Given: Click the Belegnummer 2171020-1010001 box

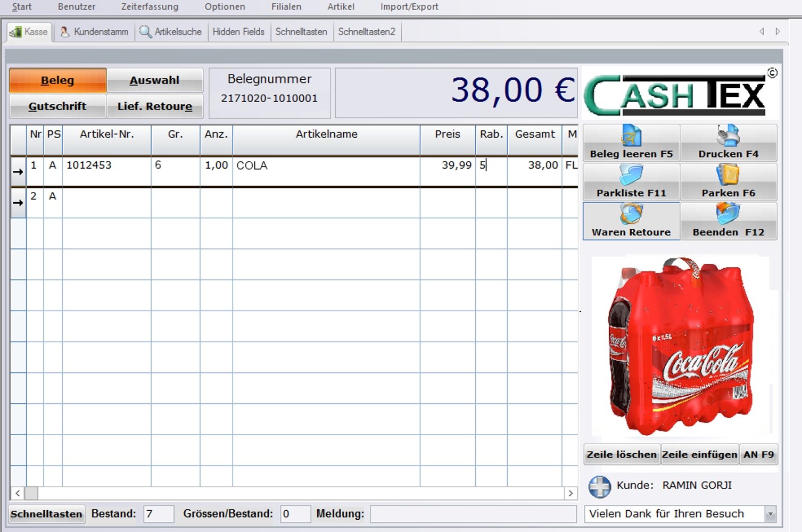Looking at the screenshot, I should [269, 93].
